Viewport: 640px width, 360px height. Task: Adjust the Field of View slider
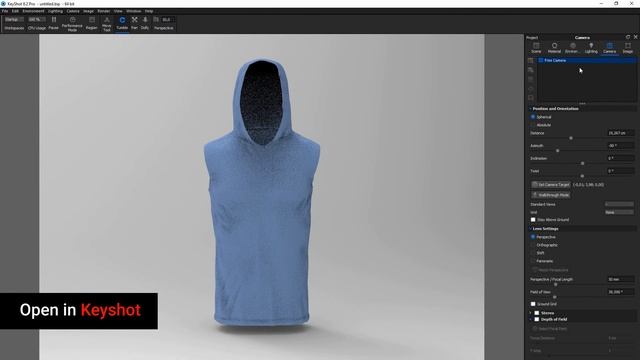tap(554, 297)
